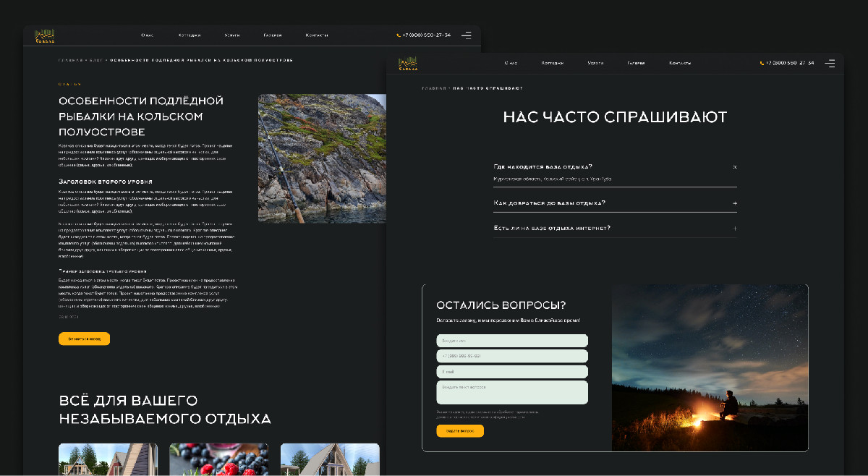Collapse 'Где находится база отдыха?' with X icon
This screenshot has height=476, width=868.
coord(735,166)
